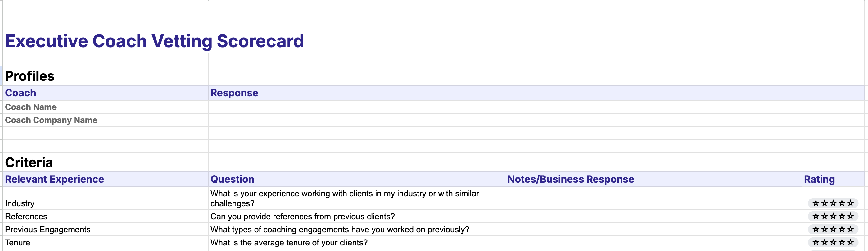Viewport: 868px width, 251px height.
Task: Open the Previous Engagements star rating dropdown
Action: click(833, 229)
